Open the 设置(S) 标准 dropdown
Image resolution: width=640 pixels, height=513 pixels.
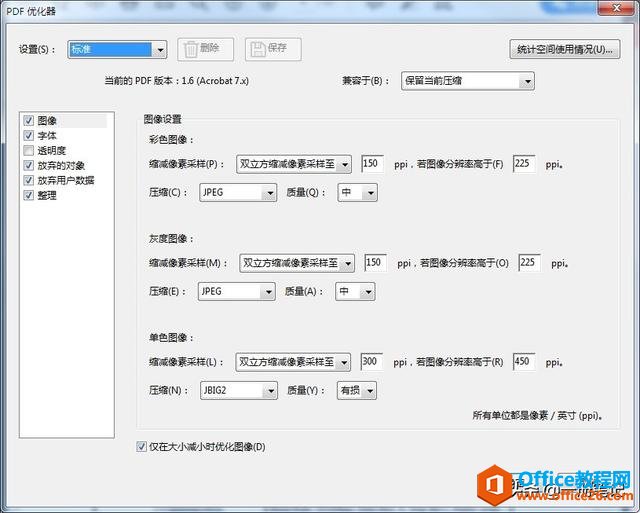(117, 49)
